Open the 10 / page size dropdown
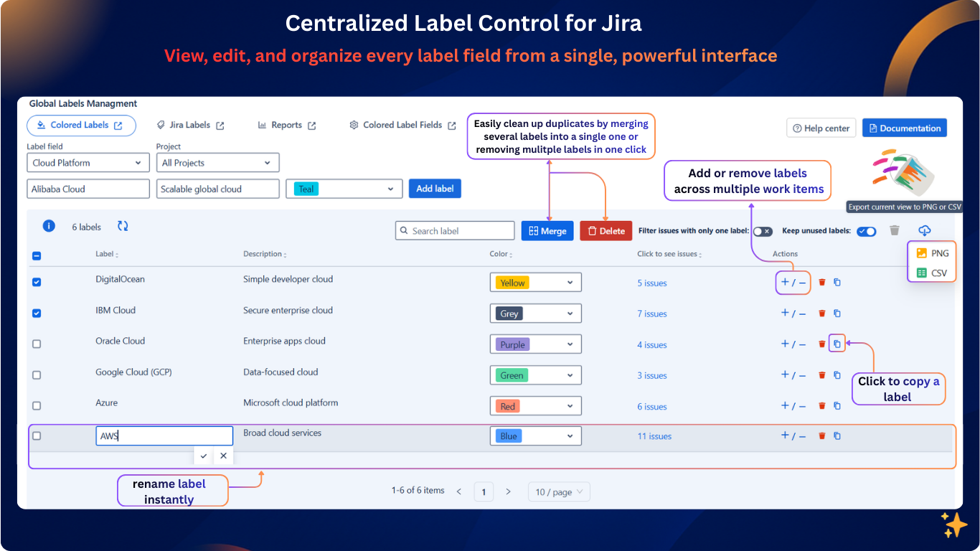The image size is (980, 551). pos(559,491)
